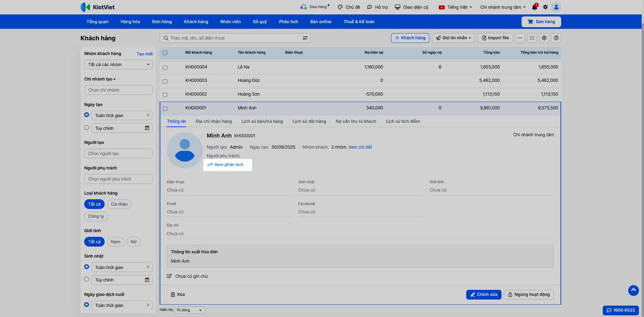Open the 15 dòng rows-per-page dropdown

190,310
